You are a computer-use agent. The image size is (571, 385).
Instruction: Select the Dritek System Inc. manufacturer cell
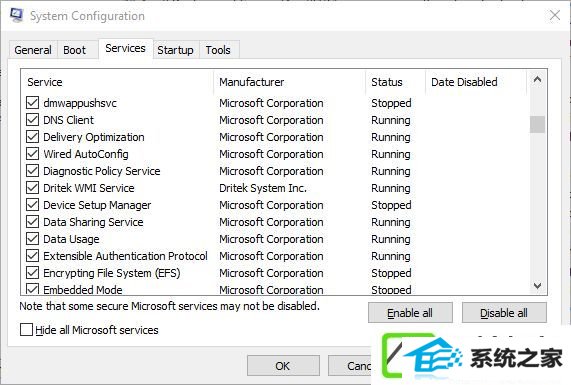tap(263, 188)
